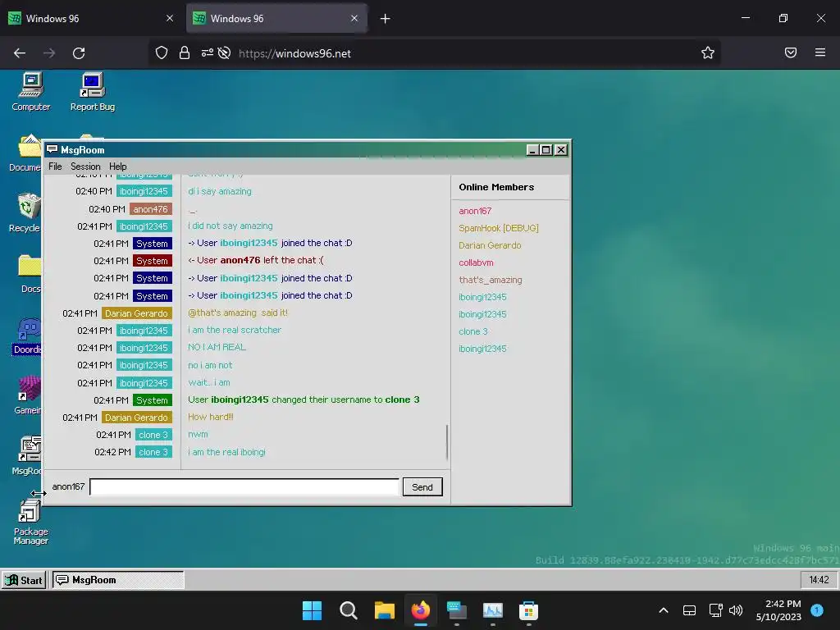Open File Explorer from the taskbar

[384, 610]
